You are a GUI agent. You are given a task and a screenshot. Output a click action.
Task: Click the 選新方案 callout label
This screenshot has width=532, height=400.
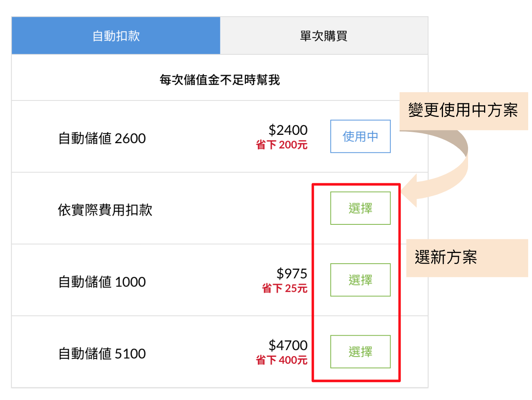coord(446,258)
